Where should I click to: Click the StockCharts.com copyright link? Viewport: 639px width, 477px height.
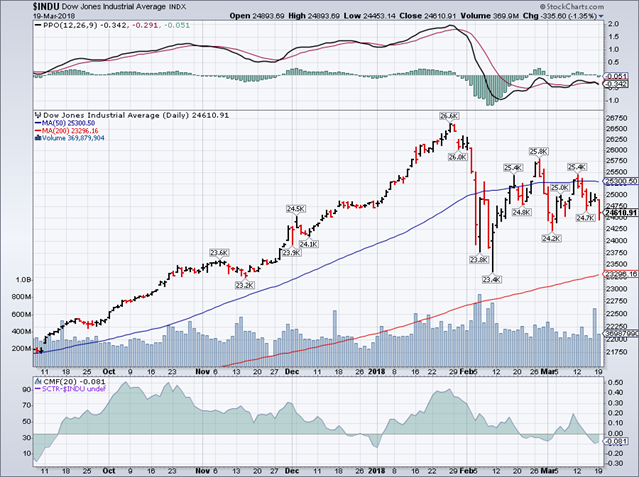(603, 5)
